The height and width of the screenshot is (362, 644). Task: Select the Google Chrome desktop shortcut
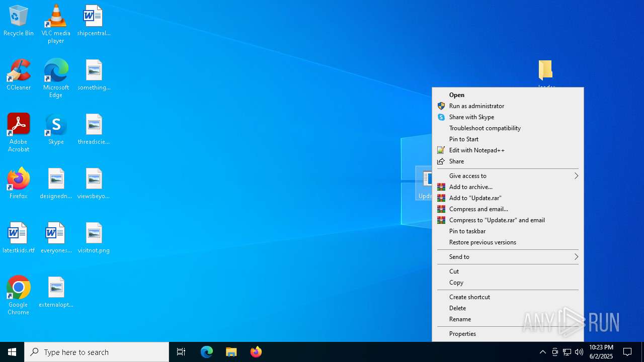click(x=19, y=296)
